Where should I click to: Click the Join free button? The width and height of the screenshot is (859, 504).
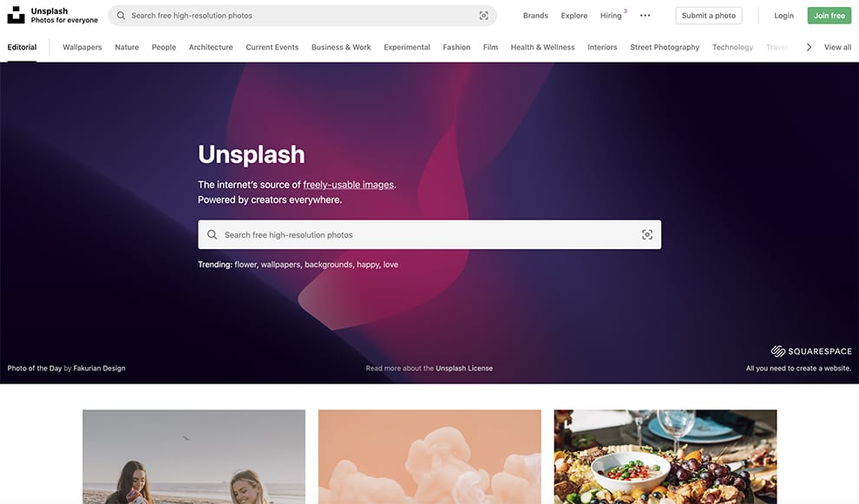829,16
